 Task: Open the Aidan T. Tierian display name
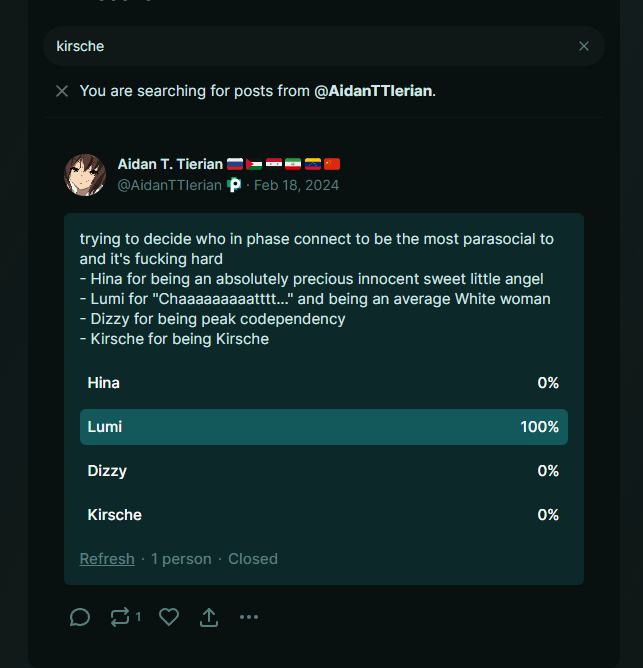pos(170,164)
